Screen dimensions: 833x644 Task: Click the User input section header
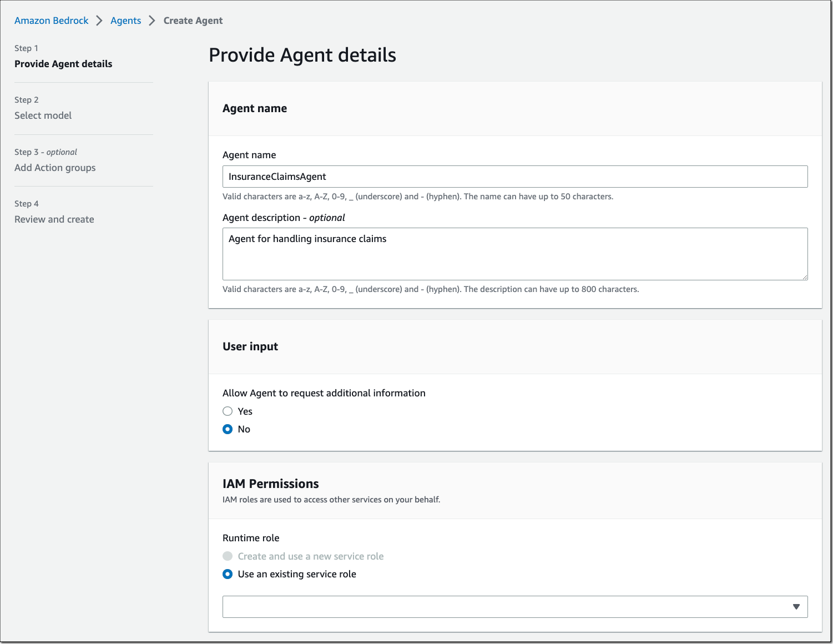pyautogui.click(x=250, y=346)
